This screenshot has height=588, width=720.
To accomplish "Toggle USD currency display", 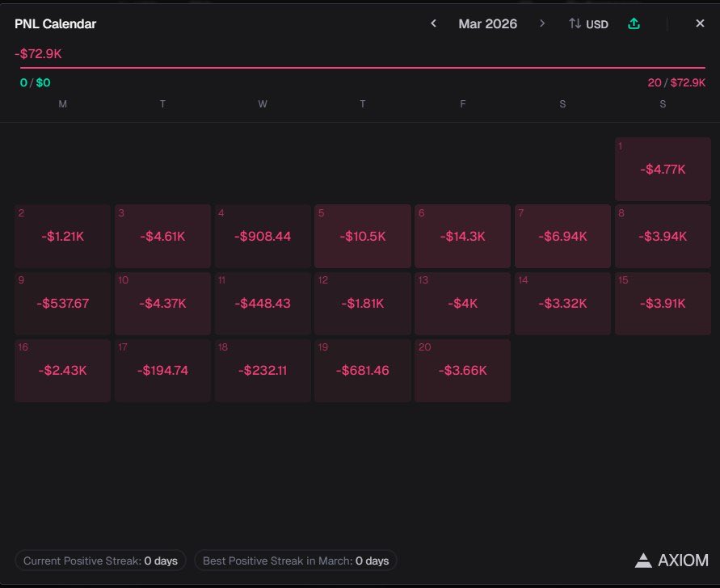I will click(588, 24).
